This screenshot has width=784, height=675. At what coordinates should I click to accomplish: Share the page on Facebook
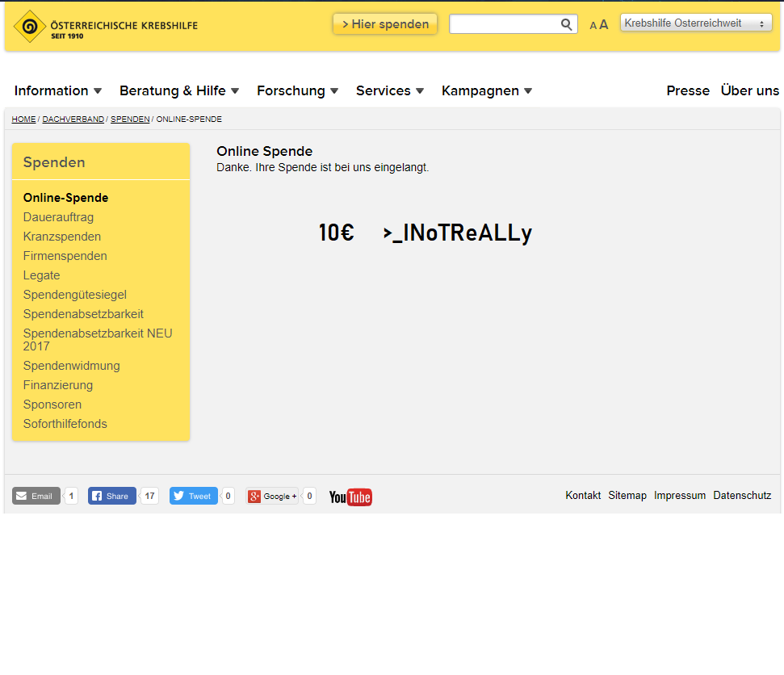[112, 496]
